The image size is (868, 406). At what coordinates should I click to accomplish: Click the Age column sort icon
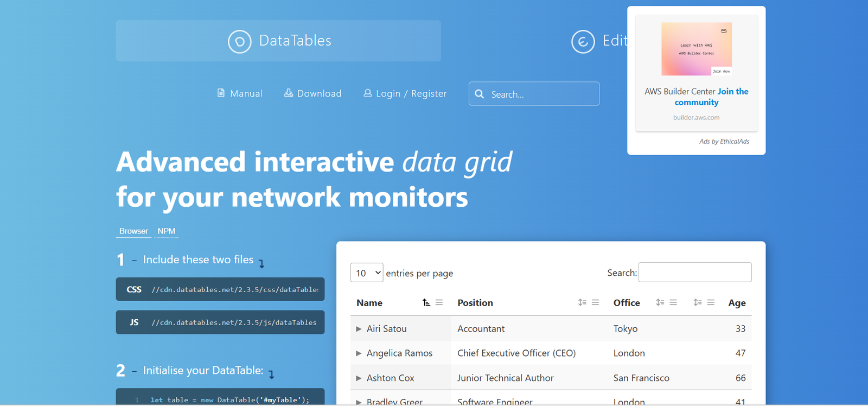tap(698, 303)
